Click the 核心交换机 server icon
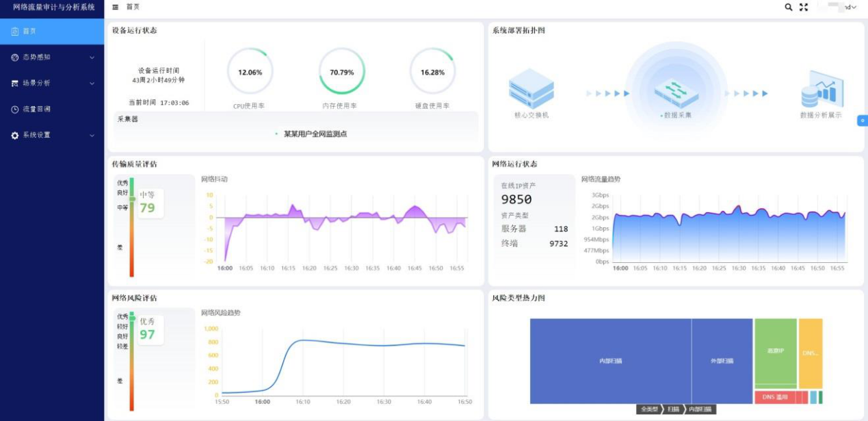The image size is (868, 421). click(x=531, y=89)
